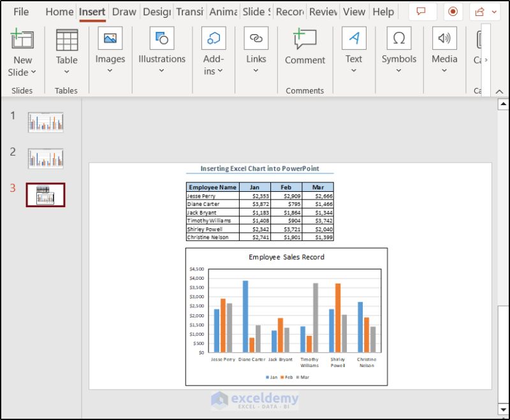Start recording with the Record button
Image resolution: width=510 pixels, height=420 pixels.
click(453, 11)
